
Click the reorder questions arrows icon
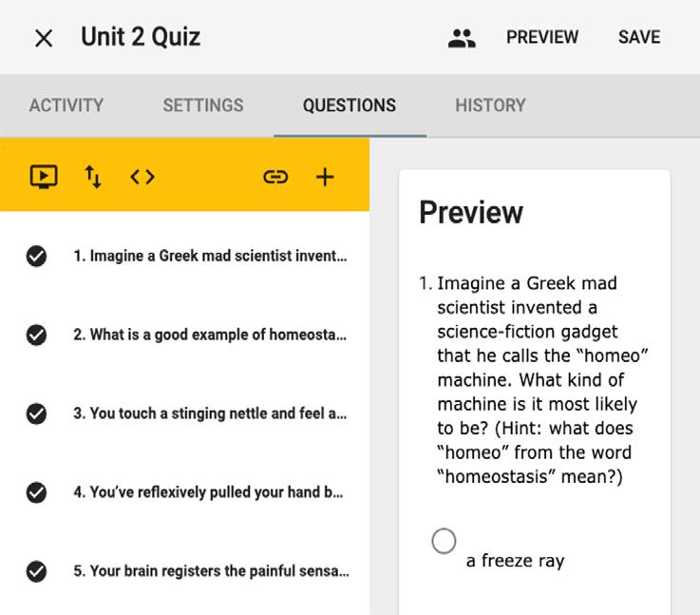(93, 177)
